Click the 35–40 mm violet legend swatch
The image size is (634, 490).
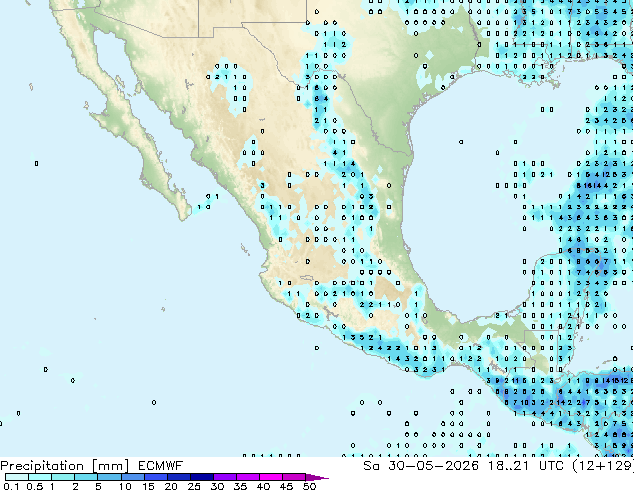point(247,477)
